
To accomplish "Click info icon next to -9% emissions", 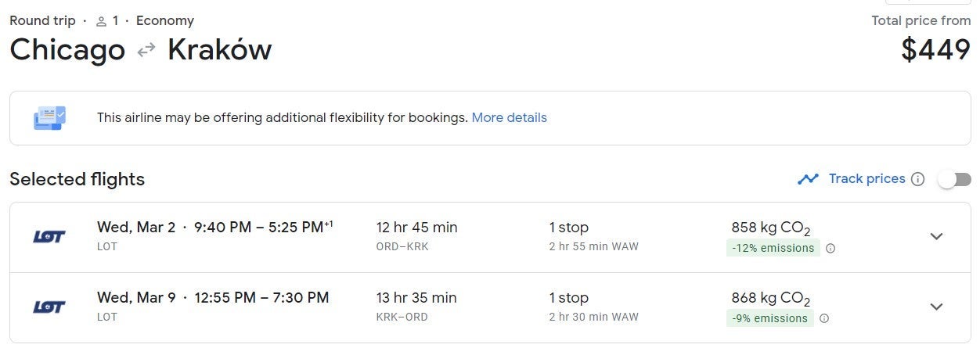I will pyautogui.click(x=824, y=318).
